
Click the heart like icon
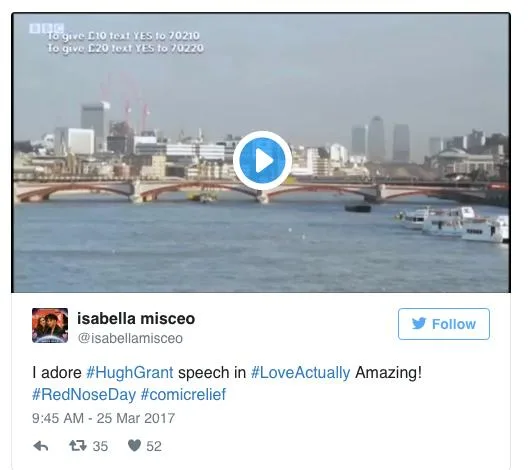[x=134, y=445]
